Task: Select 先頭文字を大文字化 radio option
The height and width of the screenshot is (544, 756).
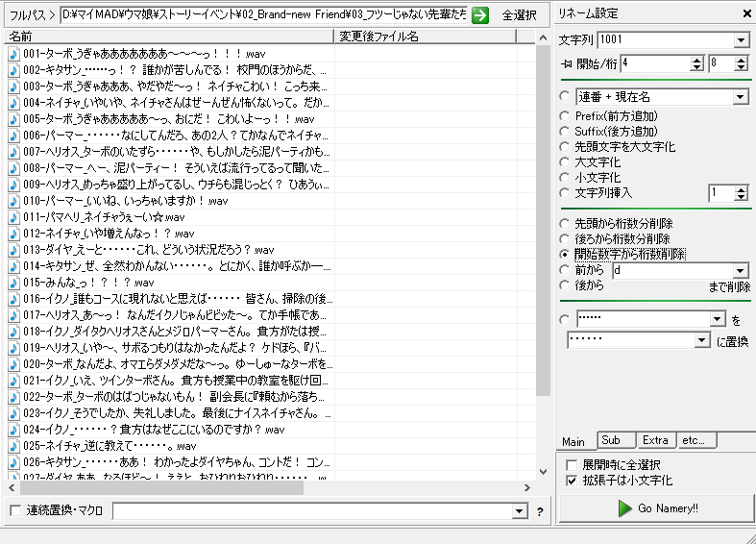Action: (564, 147)
